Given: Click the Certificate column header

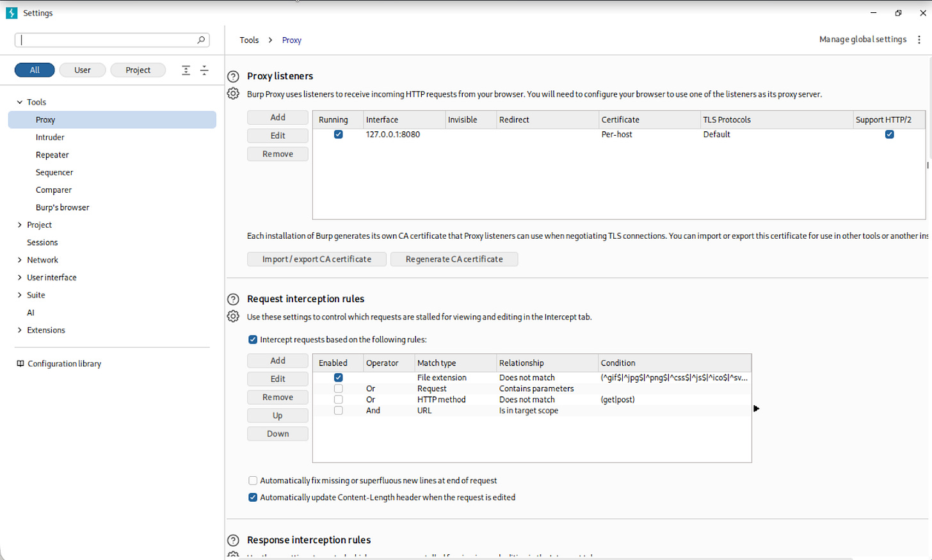Looking at the screenshot, I should [x=649, y=120].
